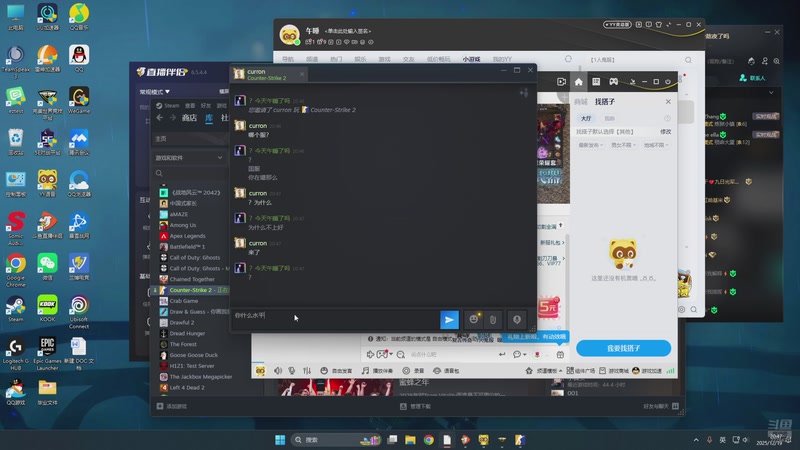The image size is (800, 450).
Task: Click the speaker volume icon in YY bottom bar
Action: [x=278, y=371]
